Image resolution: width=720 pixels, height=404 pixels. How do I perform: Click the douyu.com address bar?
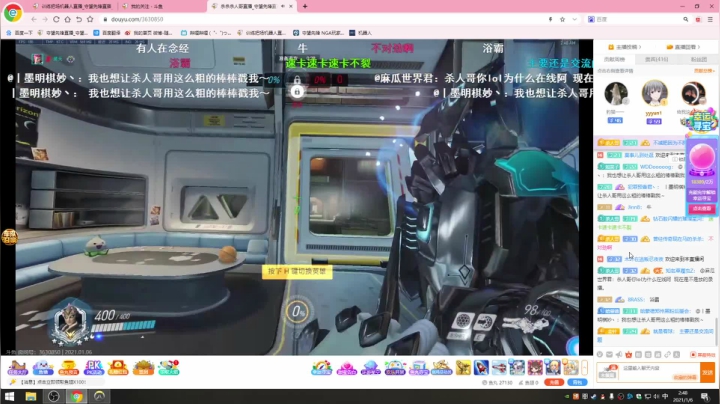[321, 19]
